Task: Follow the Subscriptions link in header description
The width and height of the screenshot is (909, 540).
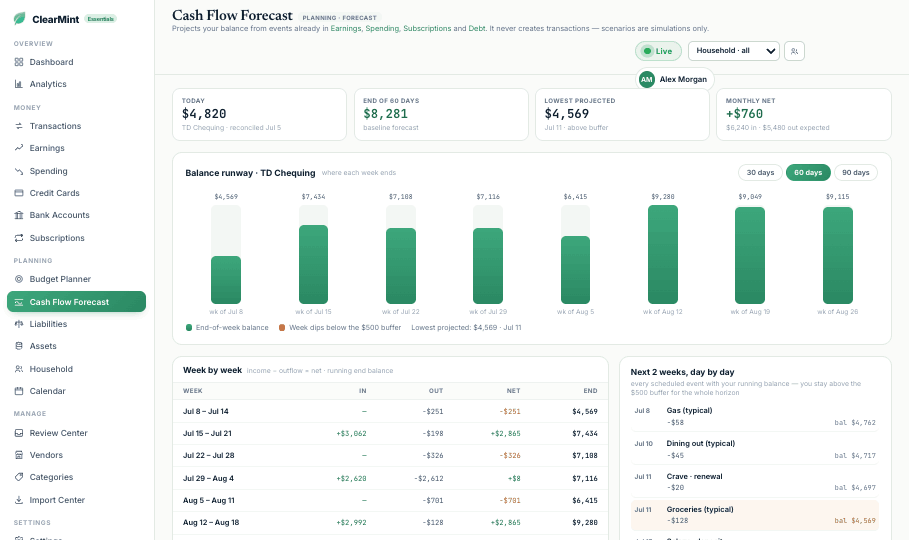Action: pyautogui.click(x=427, y=28)
